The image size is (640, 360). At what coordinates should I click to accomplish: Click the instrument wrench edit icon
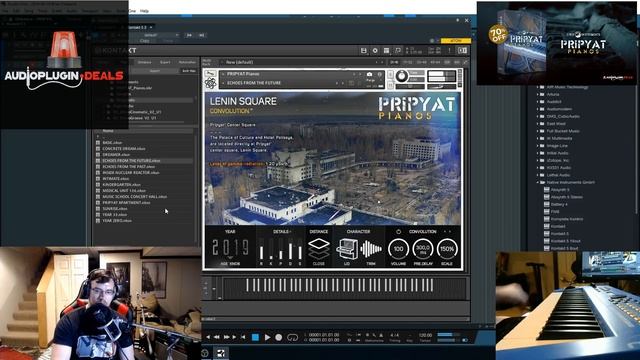point(210,74)
